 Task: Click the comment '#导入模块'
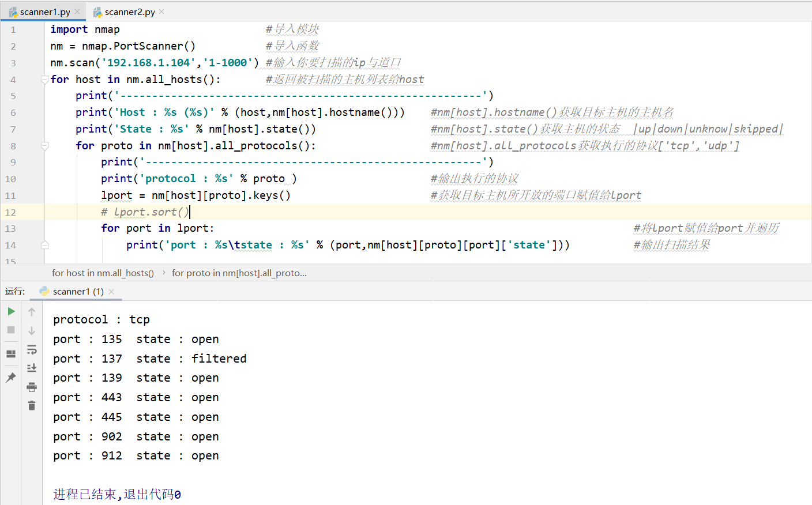(x=292, y=29)
